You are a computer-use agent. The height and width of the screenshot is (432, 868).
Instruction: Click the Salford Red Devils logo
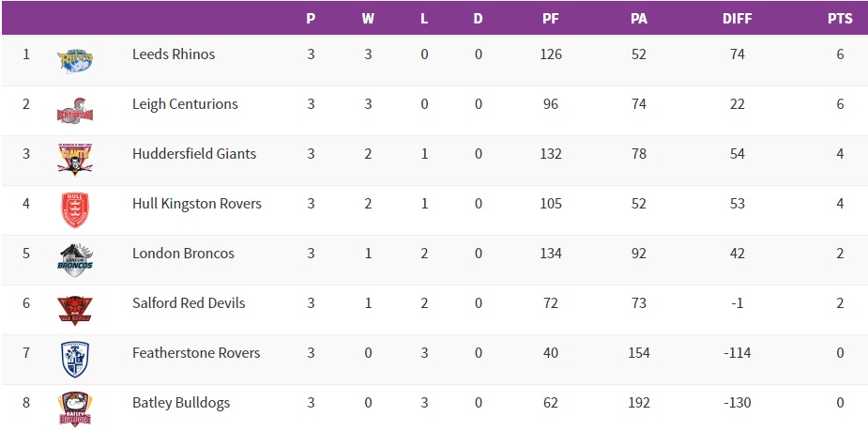(x=74, y=308)
